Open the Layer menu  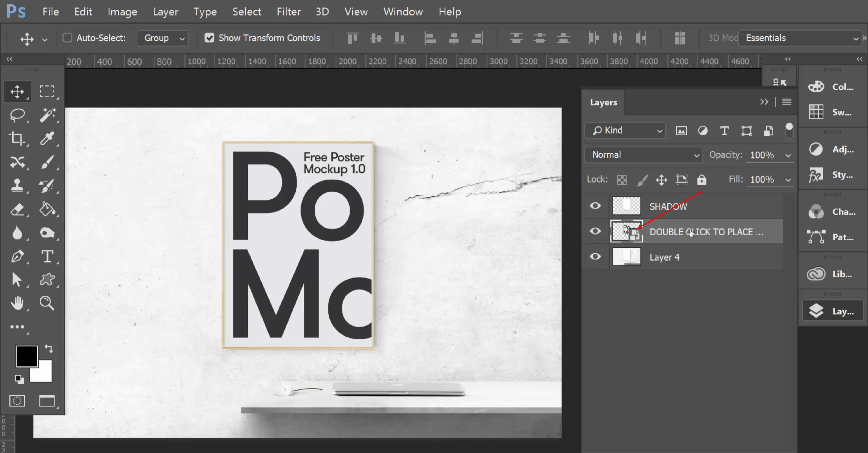point(165,12)
